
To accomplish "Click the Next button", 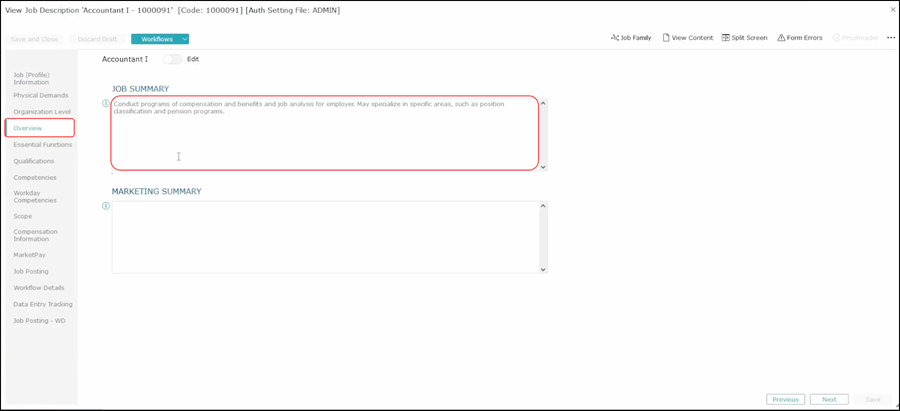I will point(829,399).
